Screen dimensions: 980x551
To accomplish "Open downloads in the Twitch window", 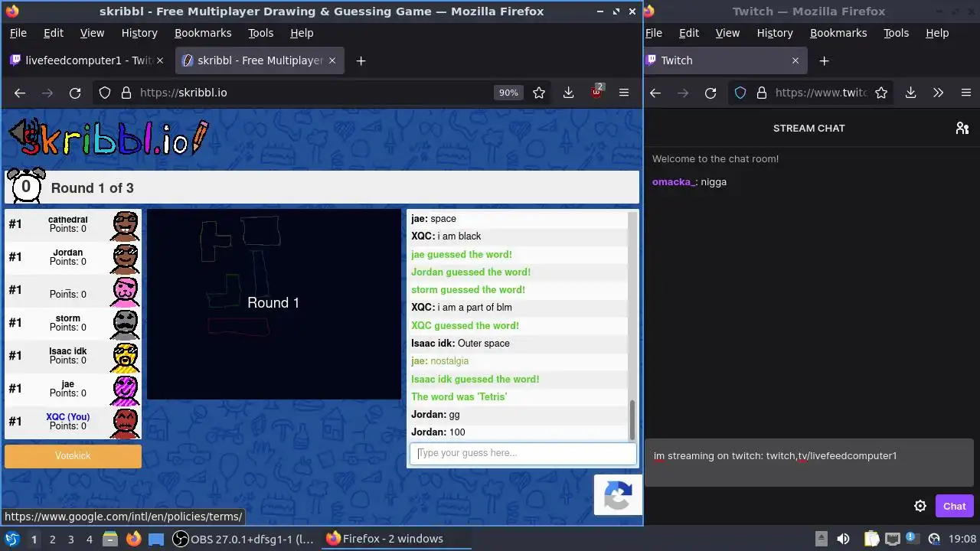I will 910,93.
